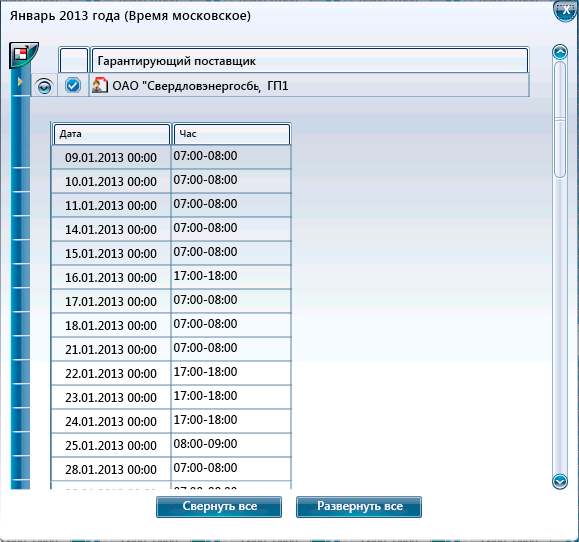The height and width of the screenshot is (542, 579).
Task: Close the Январь 2013 года dialog
Action: (565, 11)
